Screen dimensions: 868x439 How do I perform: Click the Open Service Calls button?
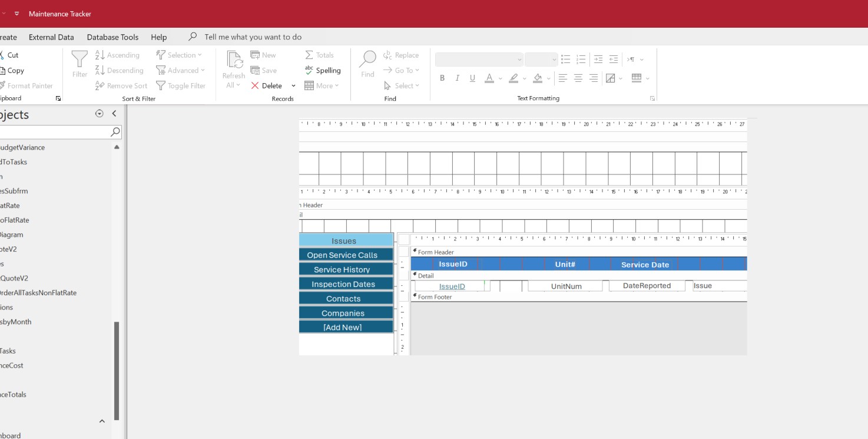(343, 255)
